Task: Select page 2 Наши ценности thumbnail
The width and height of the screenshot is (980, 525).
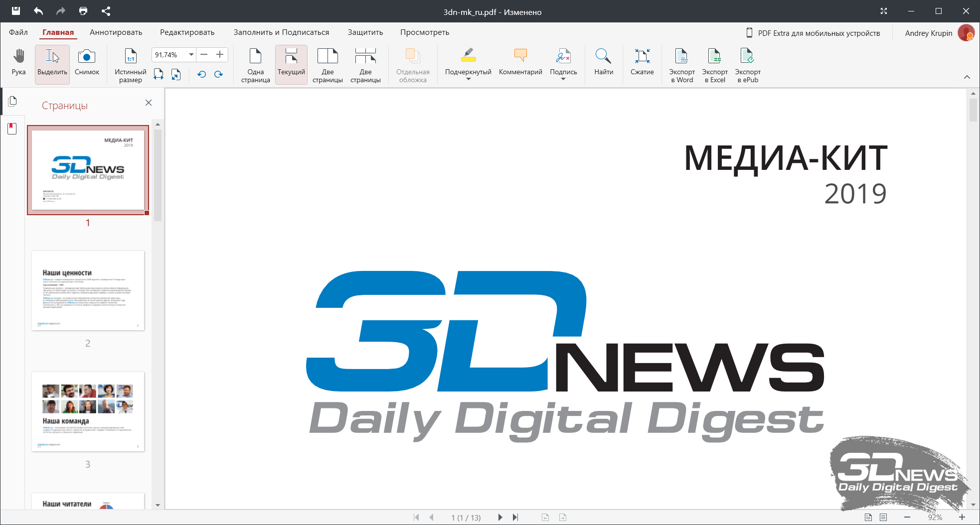Action: point(88,290)
